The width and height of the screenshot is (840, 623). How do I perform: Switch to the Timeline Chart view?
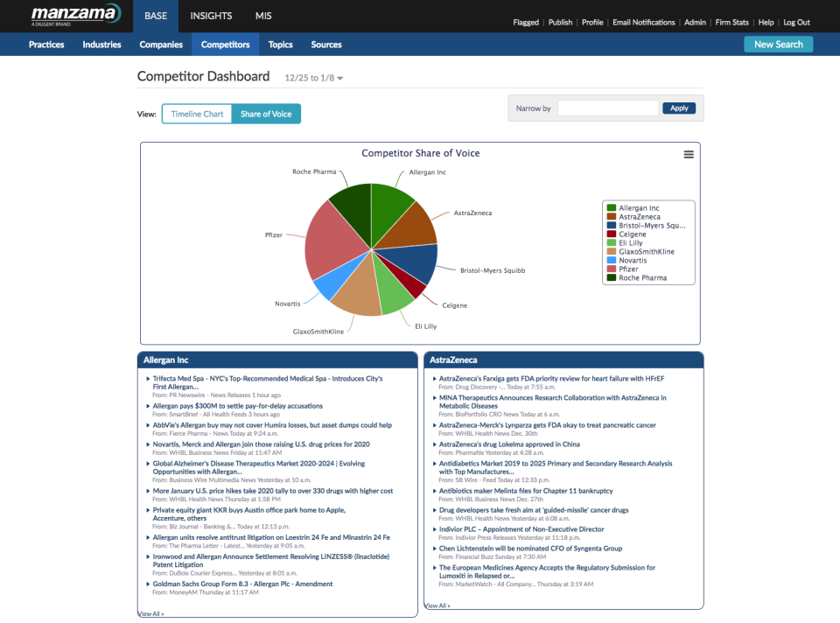196,114
